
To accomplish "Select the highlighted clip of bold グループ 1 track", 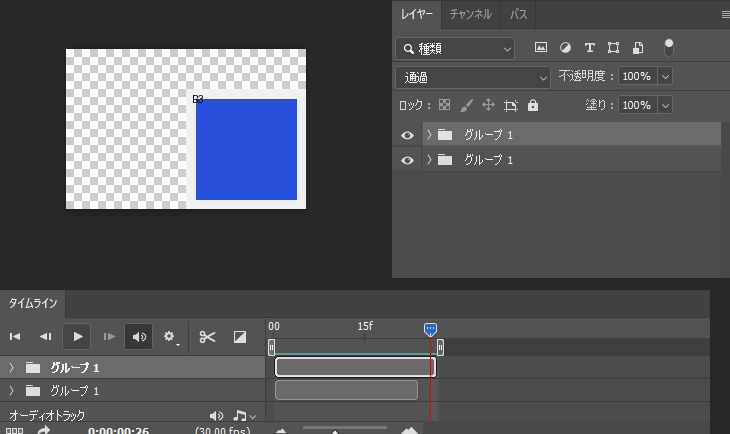I will tap(355, 367).
